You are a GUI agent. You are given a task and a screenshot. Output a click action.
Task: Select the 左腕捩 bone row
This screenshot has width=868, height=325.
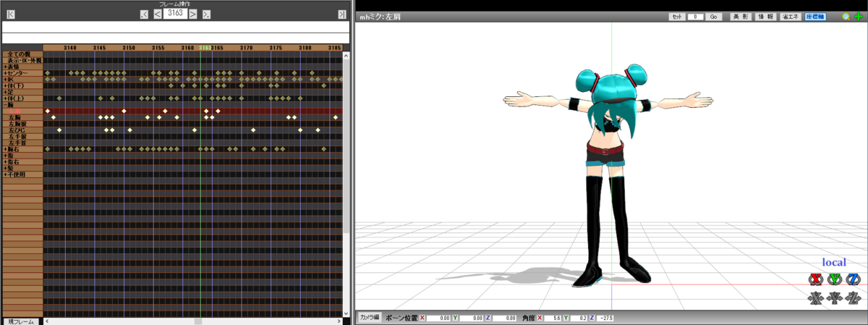click(x=22, y=124)
